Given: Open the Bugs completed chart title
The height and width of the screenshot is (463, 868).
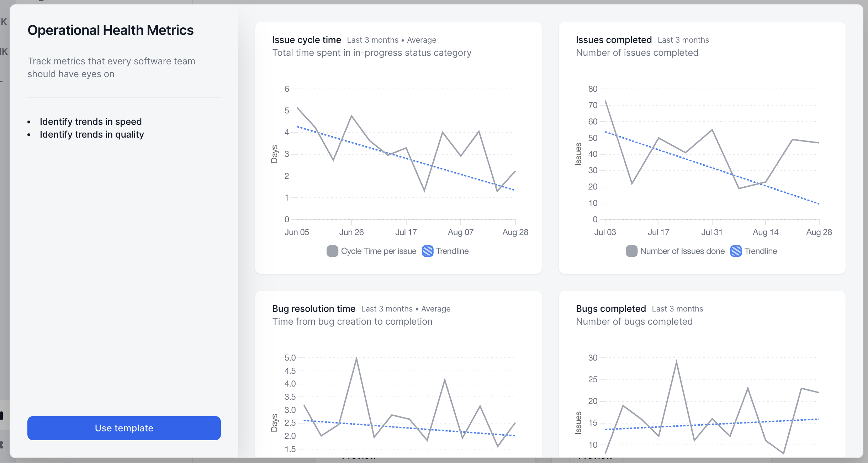Looking at the screenshot, I should point(610,309).
